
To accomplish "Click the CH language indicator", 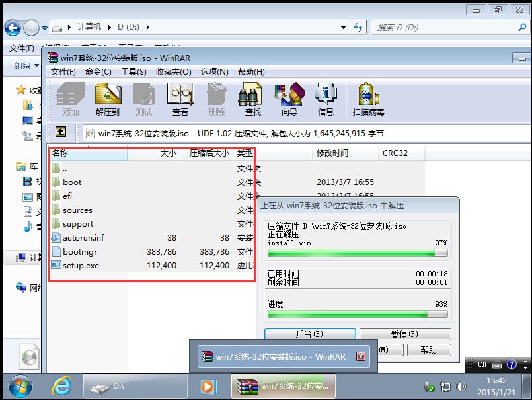I will (482, 365).
